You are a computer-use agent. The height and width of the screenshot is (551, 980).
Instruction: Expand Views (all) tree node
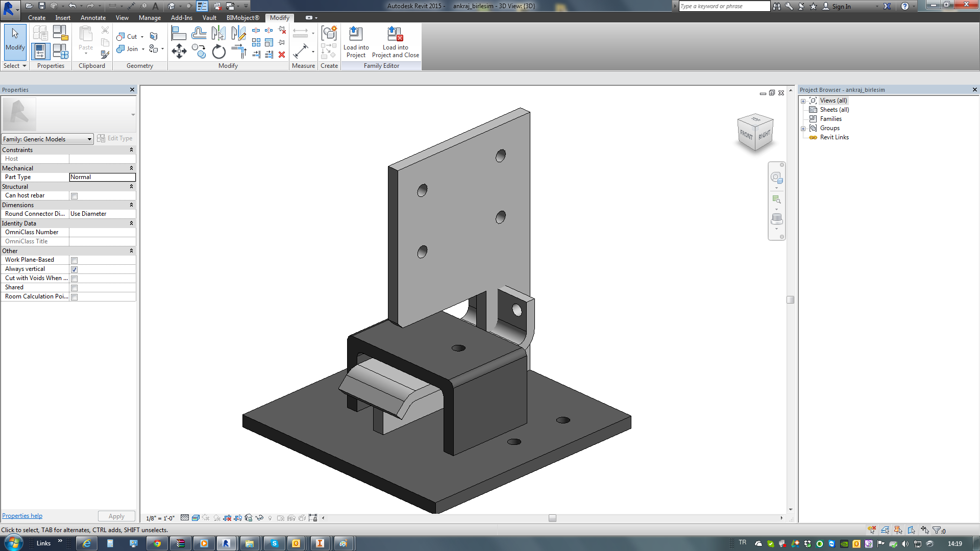point(803,101)
